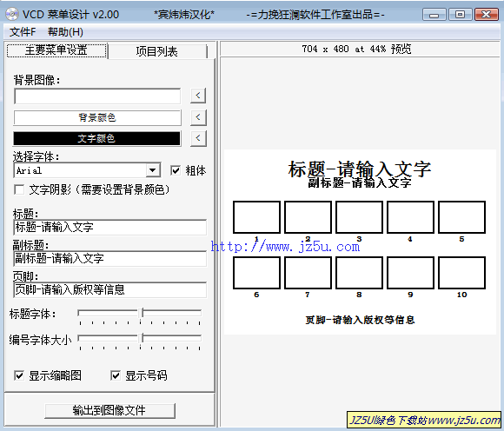
Task: Minimize the VCD 菜单设计 window
Action: coord(434,15)
